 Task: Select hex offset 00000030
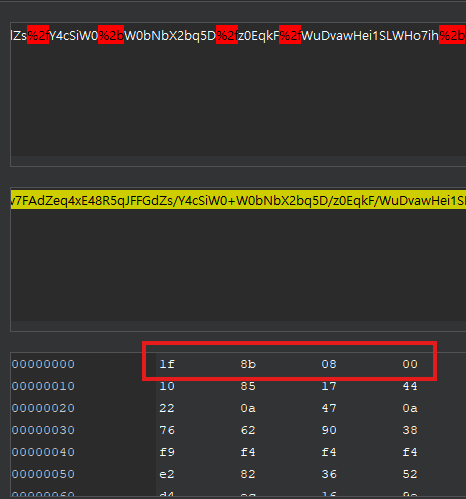coord(43,430)
